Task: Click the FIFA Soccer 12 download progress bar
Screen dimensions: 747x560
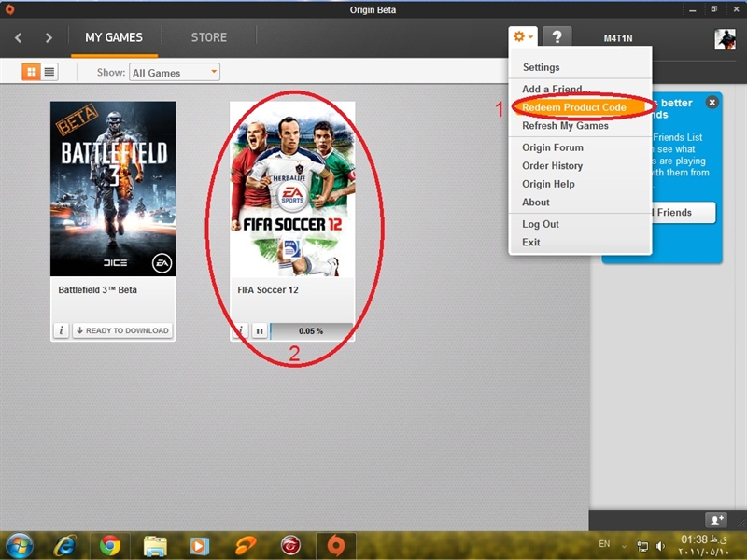Action: [x=311, y=330]
